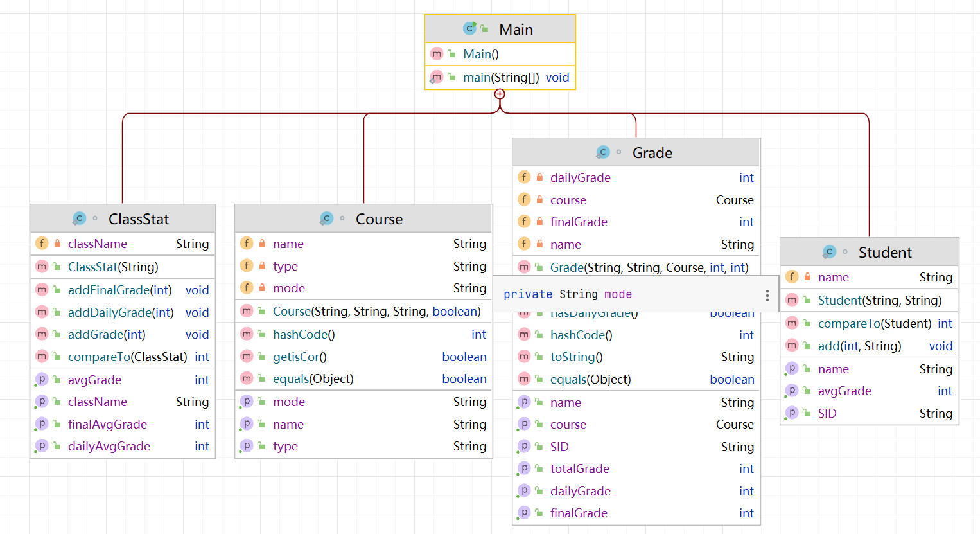This screenshot has height=534, width=980.
Task: Click the Course type link on course field
Action: [734, 200]
